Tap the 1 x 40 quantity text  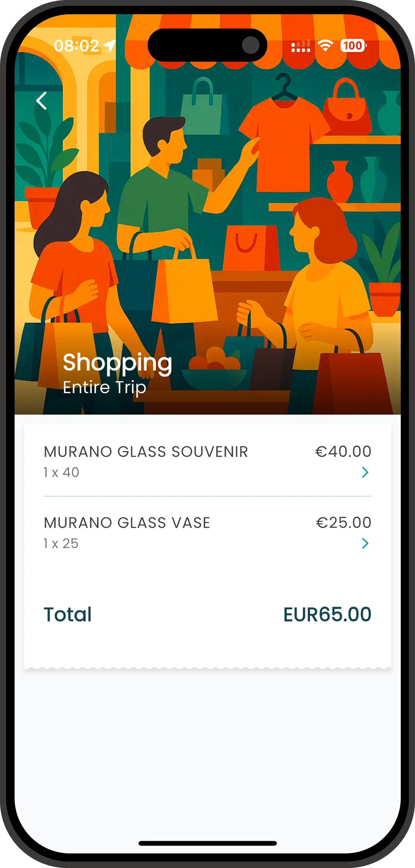click(x=61, y=472)
